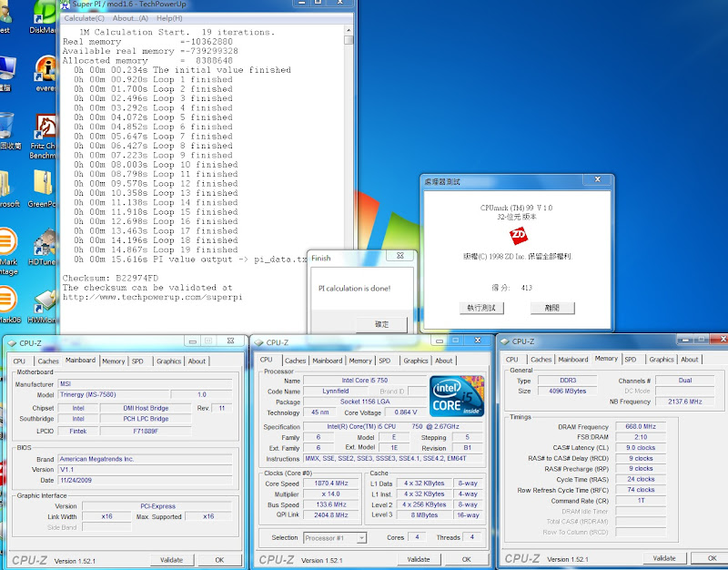This screenshot has width=728, height=570.
Task: Click the Model field 'Trinergy (MS-7580)'
Action: pos(114,394)
